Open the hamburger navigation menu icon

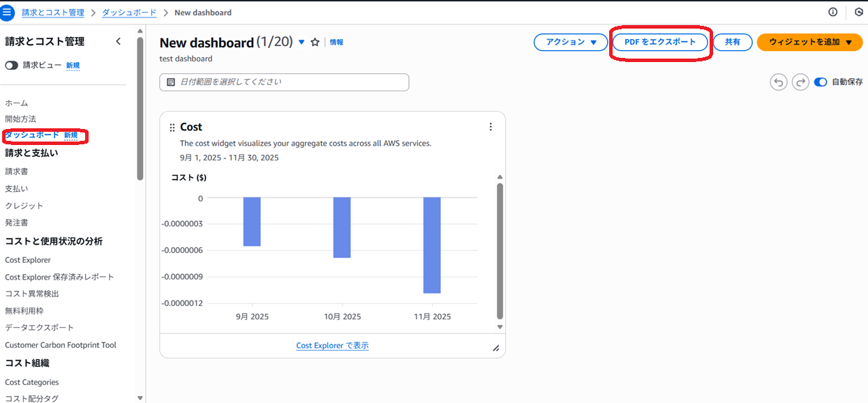(7, 12)
